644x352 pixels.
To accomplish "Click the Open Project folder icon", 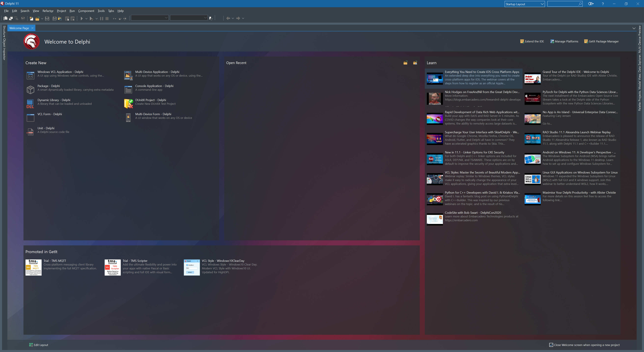I will (x=37, y=18).
